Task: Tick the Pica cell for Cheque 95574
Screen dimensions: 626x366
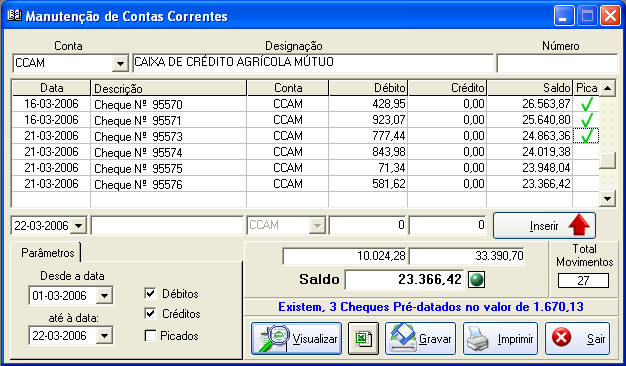Action: point(586,152)
